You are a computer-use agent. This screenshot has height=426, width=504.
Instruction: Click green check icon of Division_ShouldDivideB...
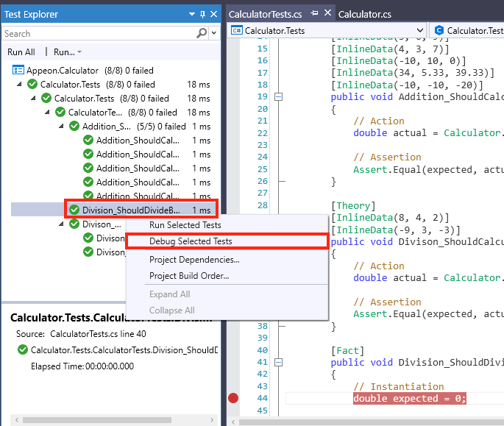[74, 210]
